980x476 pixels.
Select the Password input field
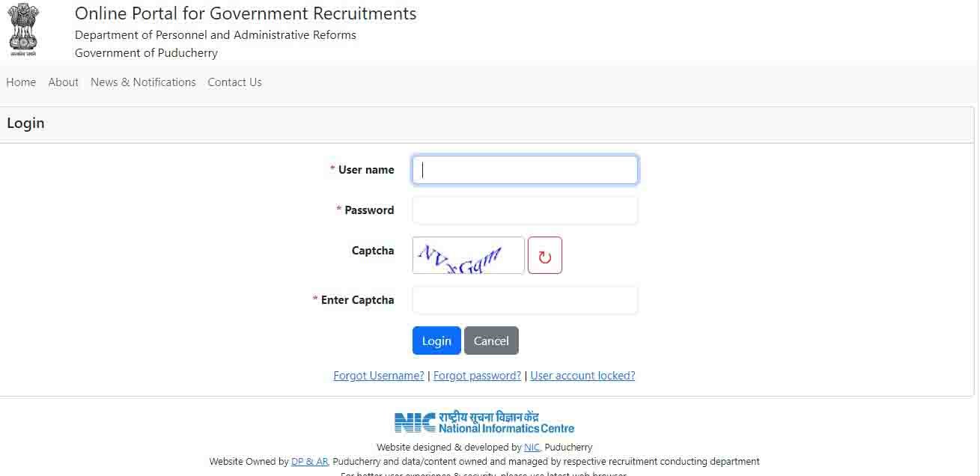[525, 210]
